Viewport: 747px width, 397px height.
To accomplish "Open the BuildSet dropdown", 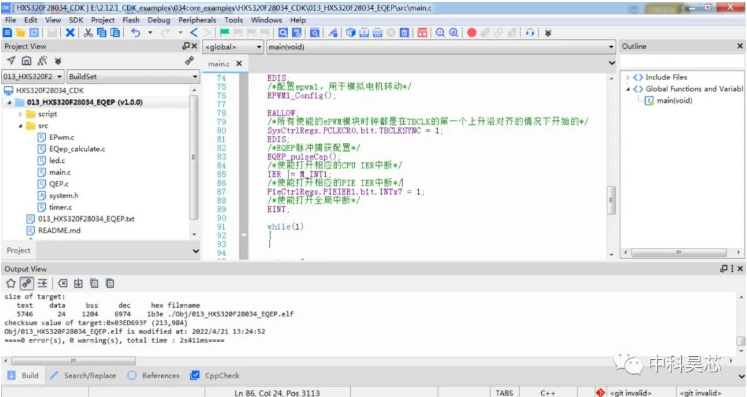I will coord(133,76).
